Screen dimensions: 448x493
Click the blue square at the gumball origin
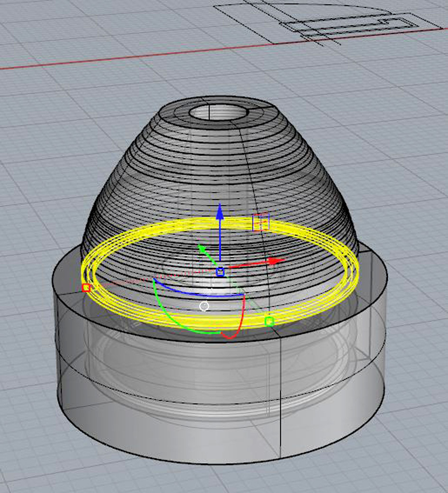pos(220,272)
